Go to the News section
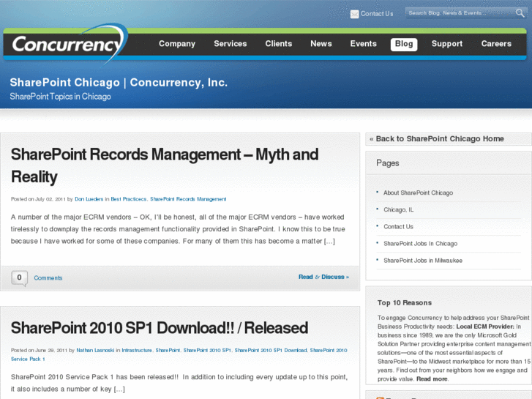 [x=321, y=44]
